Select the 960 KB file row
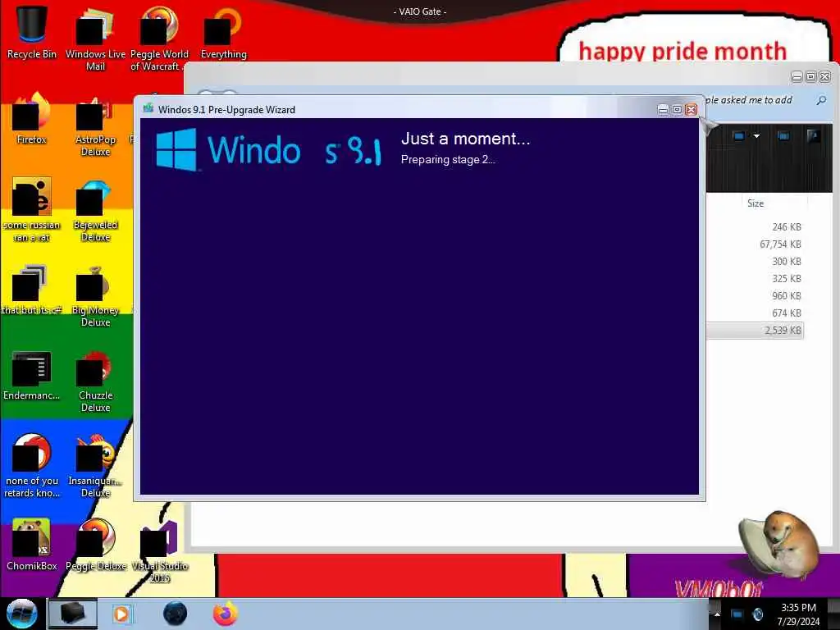This screenshot has height=630, width=840. [755, 295]
